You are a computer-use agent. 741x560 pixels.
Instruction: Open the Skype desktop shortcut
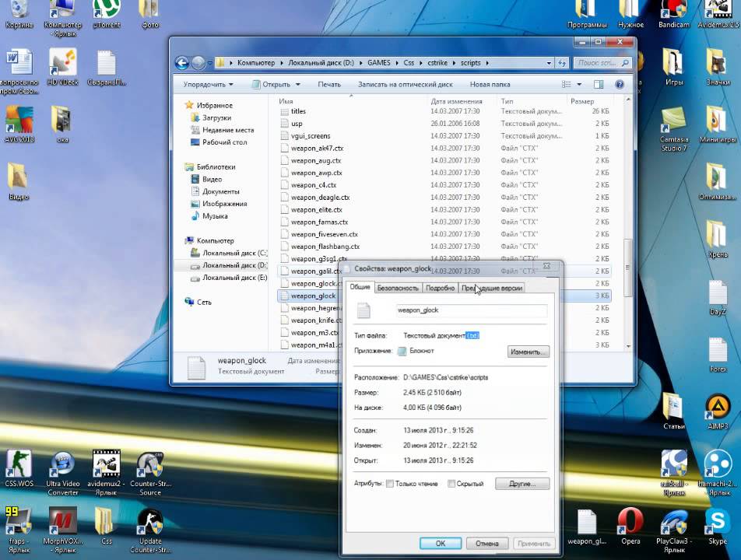coord(718,526)
